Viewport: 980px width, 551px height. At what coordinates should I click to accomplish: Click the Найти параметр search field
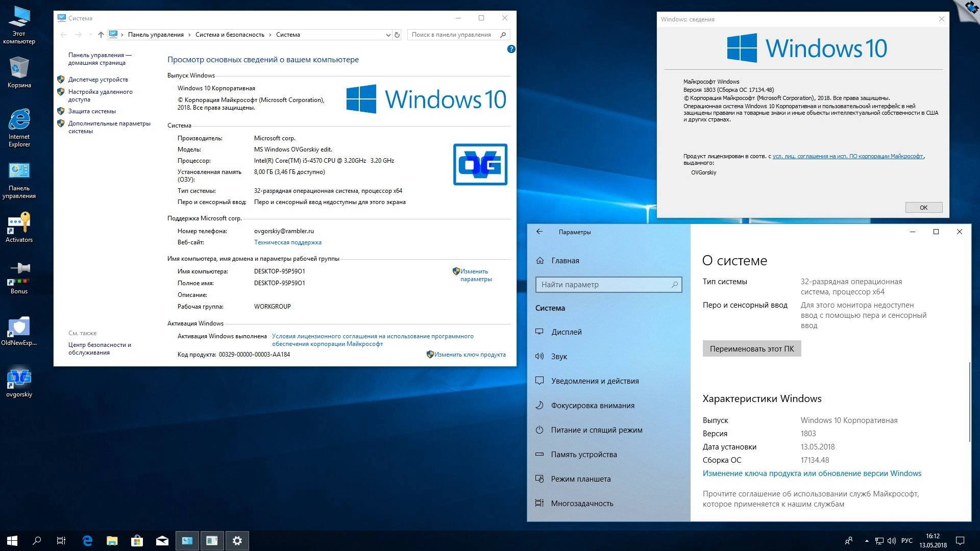[608, 285]
